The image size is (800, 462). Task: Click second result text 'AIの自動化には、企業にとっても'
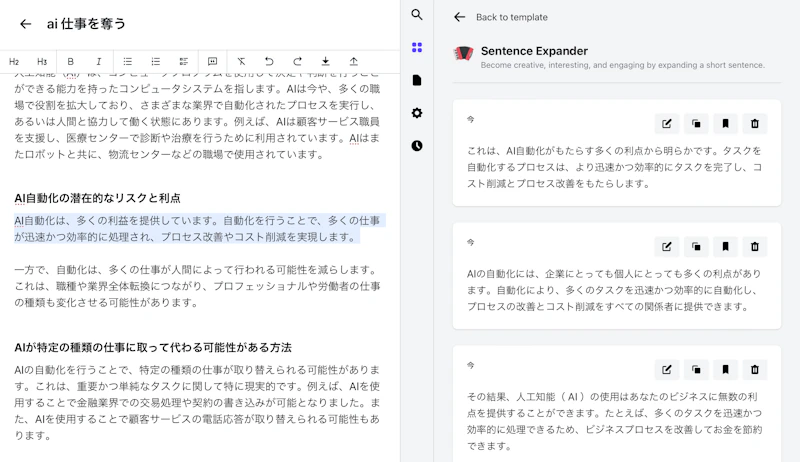click(x=614, y=290)
